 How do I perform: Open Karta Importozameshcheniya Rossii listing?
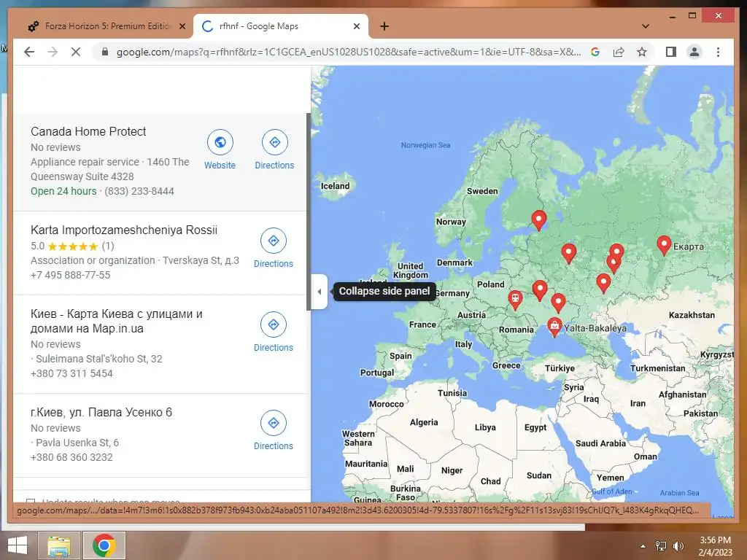coord(124,230)
